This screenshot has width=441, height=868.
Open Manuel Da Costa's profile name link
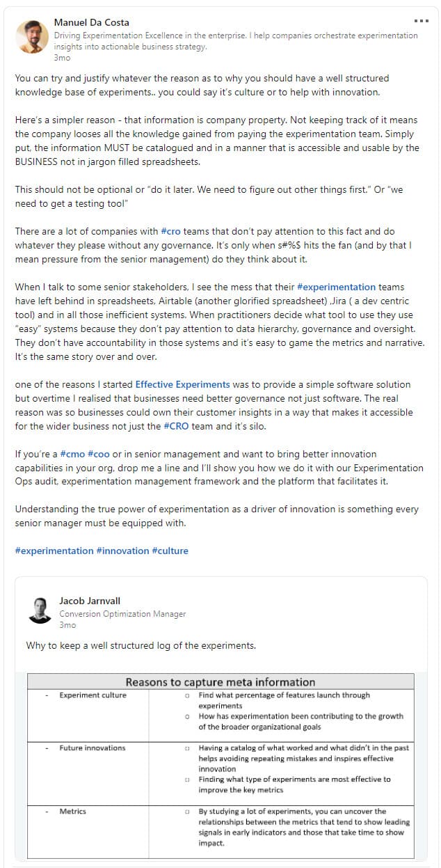tap(91, 22)
